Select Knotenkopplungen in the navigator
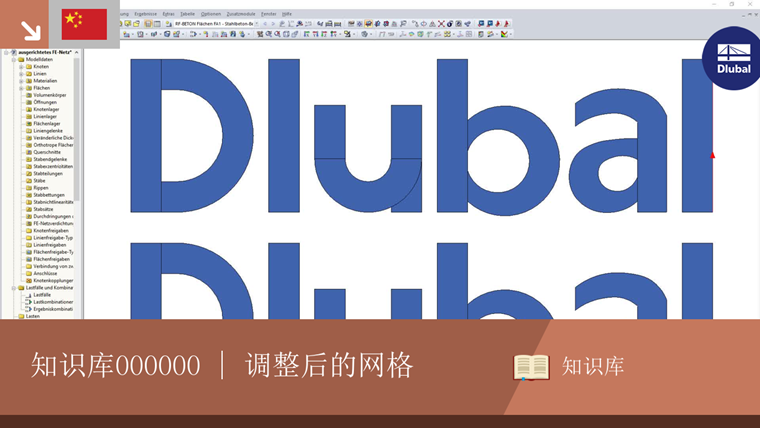760x428 pixels. (x=53, y=281)
